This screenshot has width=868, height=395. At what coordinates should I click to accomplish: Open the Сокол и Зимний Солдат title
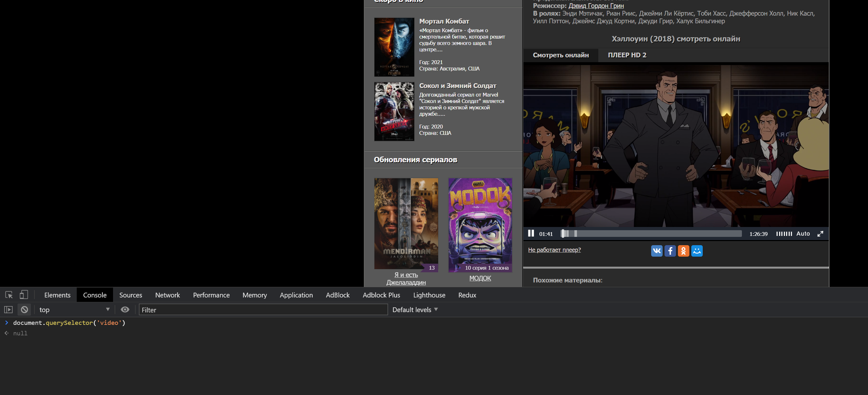[458, 86]
